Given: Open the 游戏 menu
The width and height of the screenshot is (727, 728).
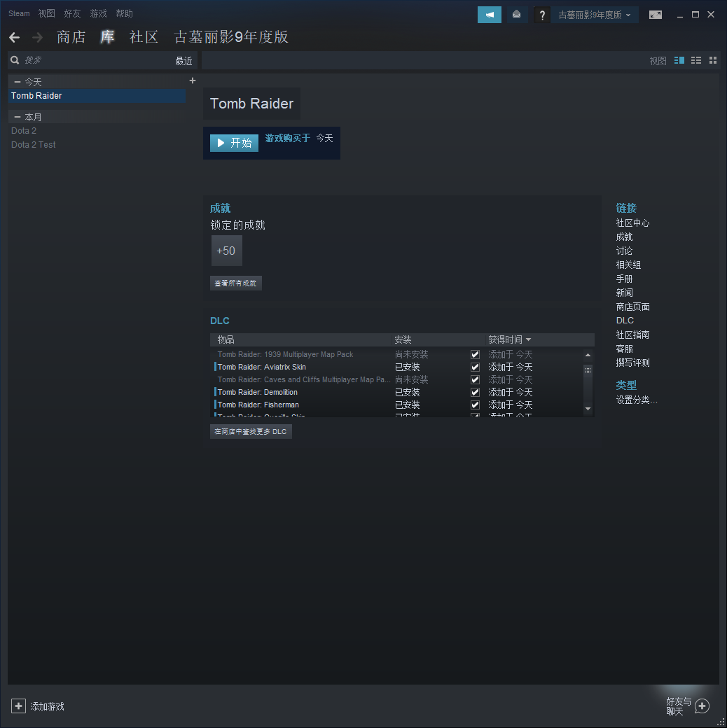Looking at the screenshot, I should (99, 13).
